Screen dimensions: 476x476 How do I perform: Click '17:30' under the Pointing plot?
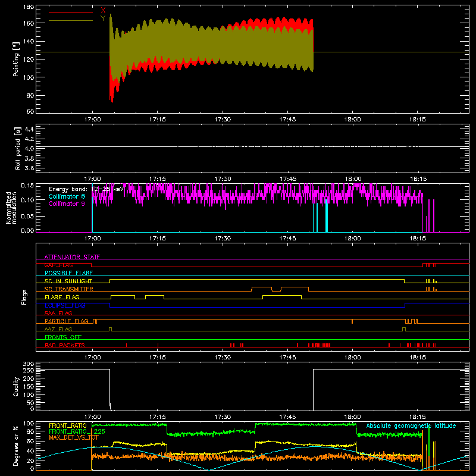[223, 120]
